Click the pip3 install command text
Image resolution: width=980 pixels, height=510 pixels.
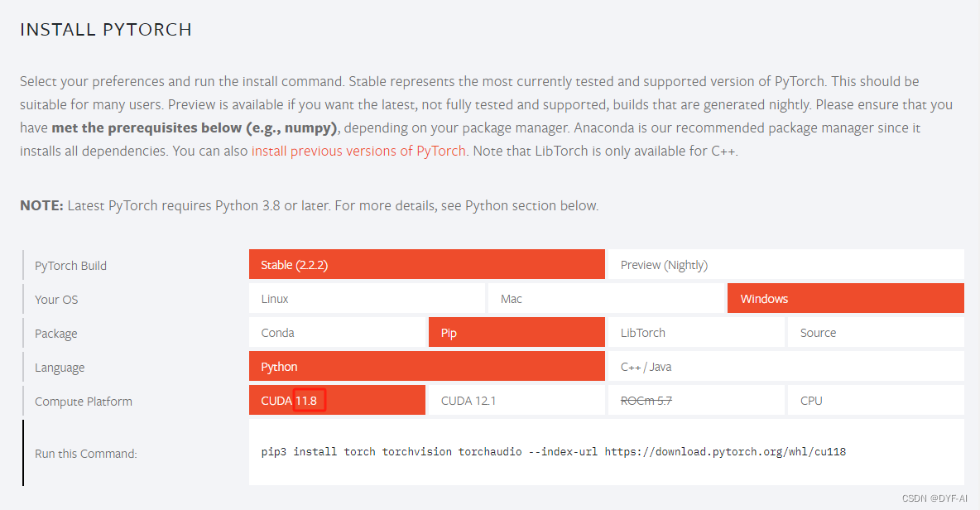point(553,452)
